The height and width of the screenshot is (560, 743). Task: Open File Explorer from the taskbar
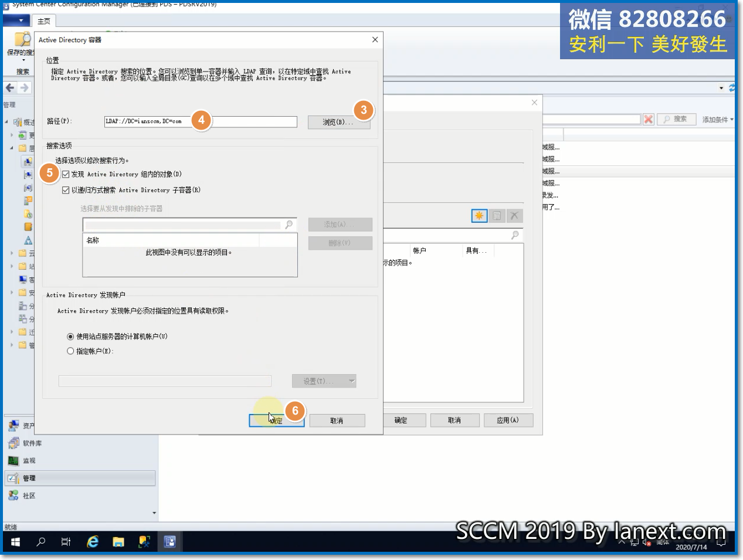tap(118, 542)
